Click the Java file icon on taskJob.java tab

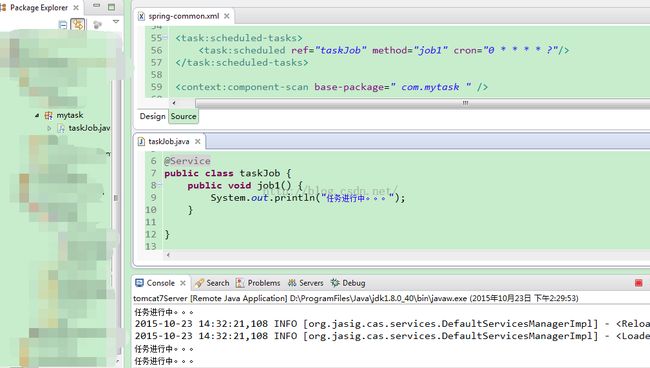point(141,142)
